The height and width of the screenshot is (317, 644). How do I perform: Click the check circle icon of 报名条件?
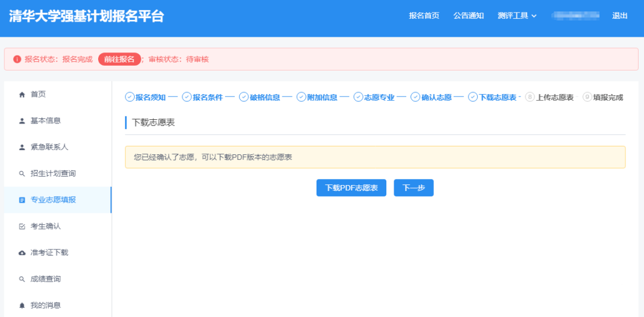pyautogui.click(x=187, y=98)
